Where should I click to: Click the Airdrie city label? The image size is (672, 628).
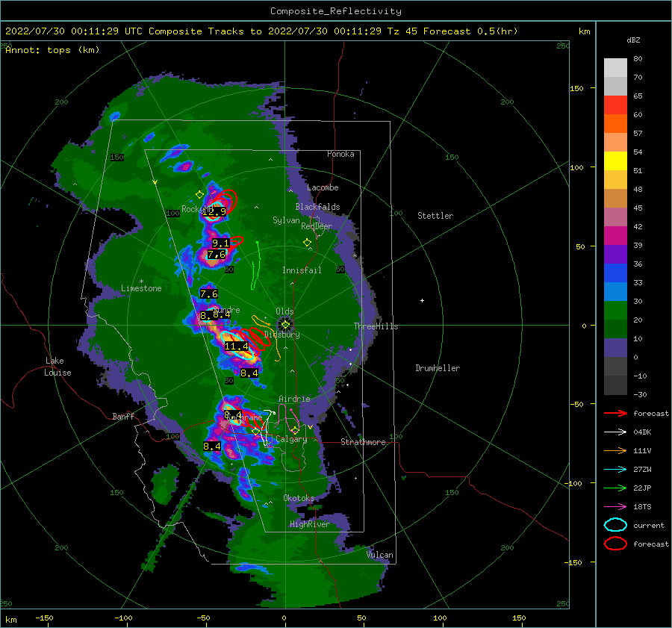(294, 399)
